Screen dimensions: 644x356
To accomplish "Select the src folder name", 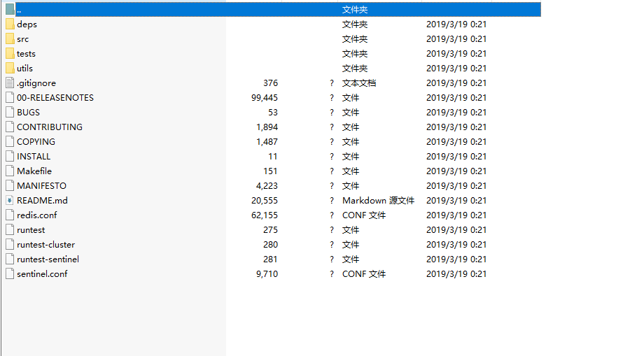I will point(22,39).
